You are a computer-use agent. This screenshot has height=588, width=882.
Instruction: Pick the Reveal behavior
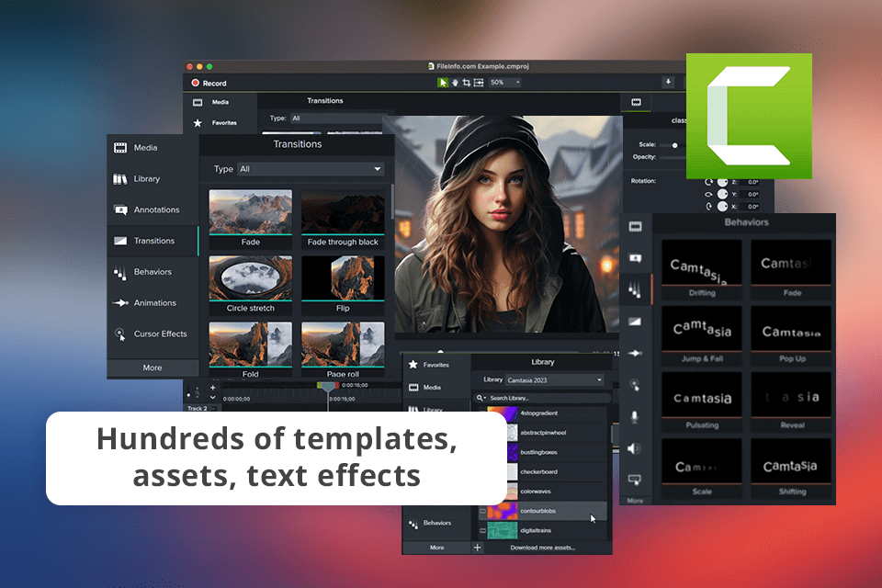[x=791, y=402]
